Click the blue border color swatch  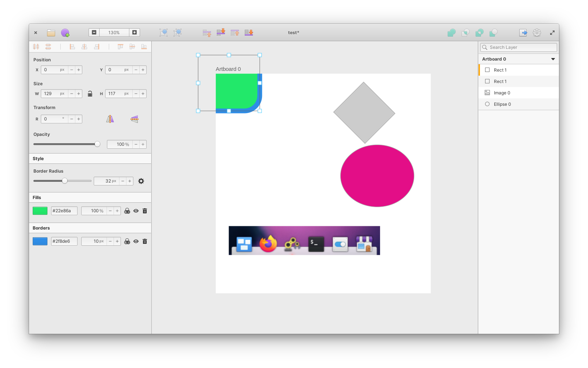pyautogui.click(x=40, y=241)
